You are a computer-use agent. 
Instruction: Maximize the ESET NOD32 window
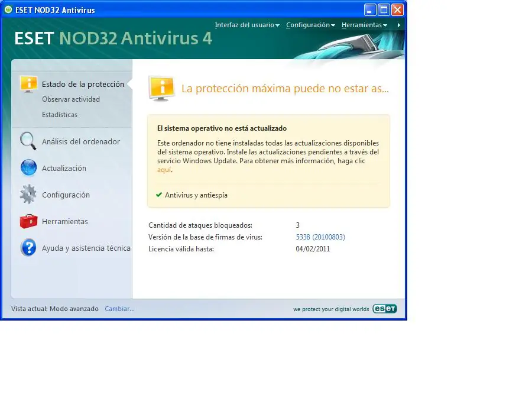click(384, 10)
